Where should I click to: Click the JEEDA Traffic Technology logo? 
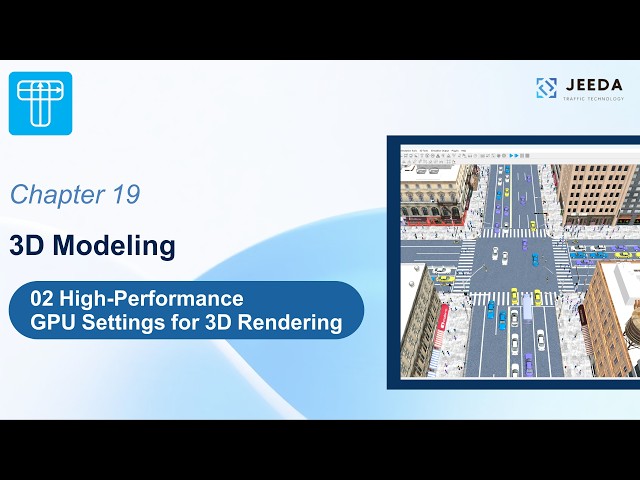[x=580, y=88]
